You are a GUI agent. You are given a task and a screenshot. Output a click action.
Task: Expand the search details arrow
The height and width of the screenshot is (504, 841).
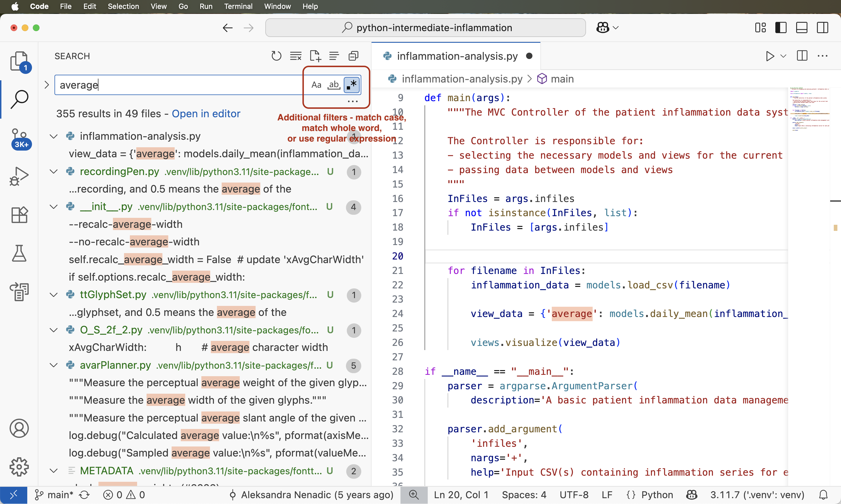tap(46, 84)
